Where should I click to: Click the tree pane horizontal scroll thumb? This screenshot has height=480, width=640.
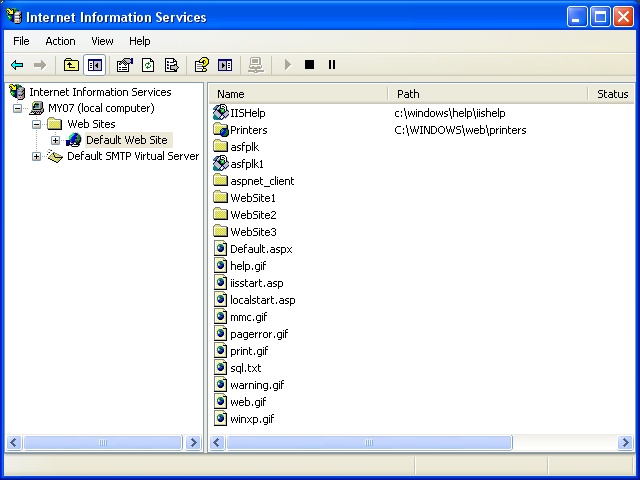(102, 442)
